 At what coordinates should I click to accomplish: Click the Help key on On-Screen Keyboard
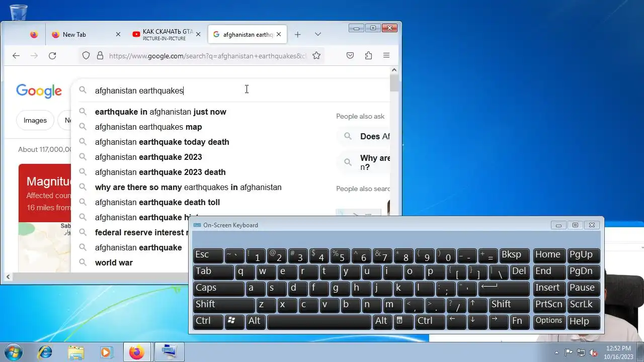point(583,321)
